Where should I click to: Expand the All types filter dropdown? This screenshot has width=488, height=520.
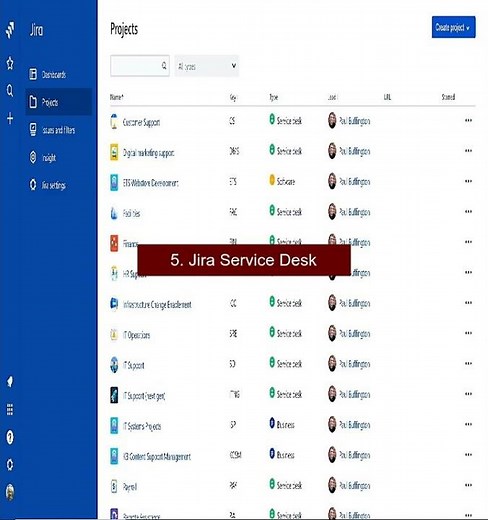[207, 66]
